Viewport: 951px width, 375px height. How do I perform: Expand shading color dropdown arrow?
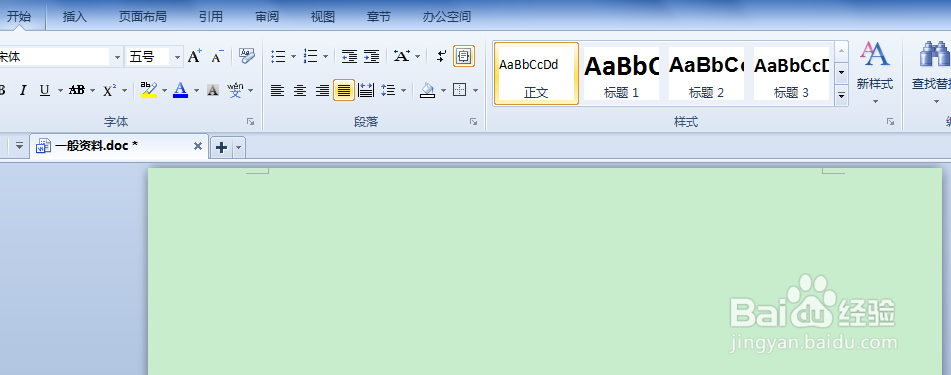[x=443, y=91]
